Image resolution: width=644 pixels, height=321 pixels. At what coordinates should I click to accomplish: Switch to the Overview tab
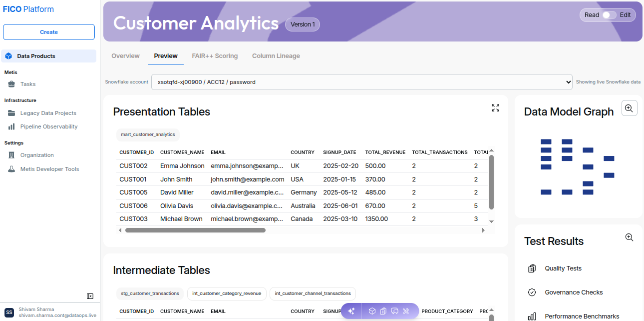125,56
